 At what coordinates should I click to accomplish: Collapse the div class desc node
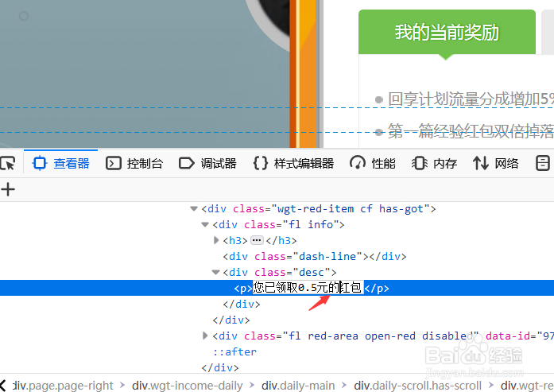(215, 272)
